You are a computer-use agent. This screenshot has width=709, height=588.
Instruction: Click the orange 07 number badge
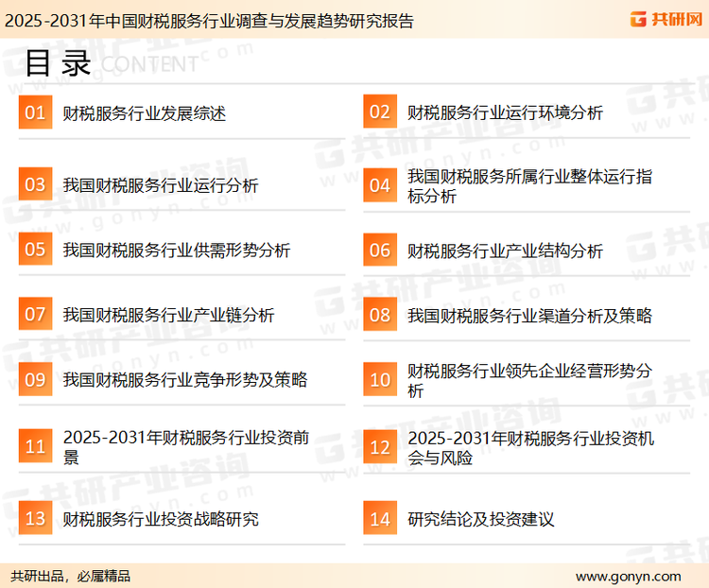(x=35, y=314)
